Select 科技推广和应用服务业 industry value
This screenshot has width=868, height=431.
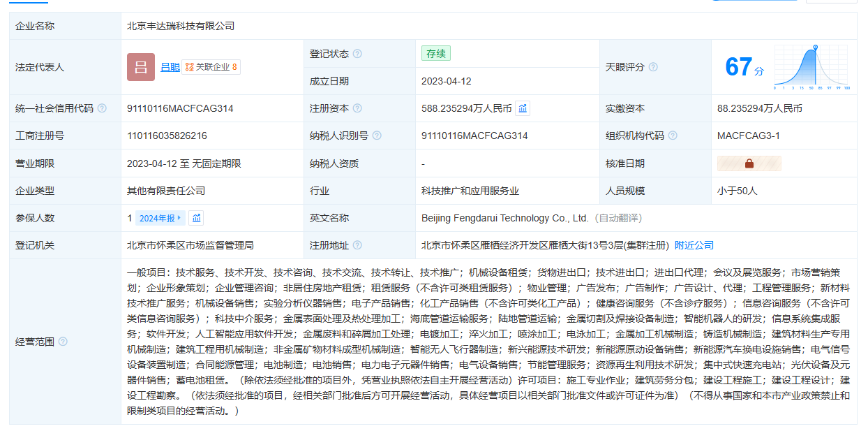470,191
